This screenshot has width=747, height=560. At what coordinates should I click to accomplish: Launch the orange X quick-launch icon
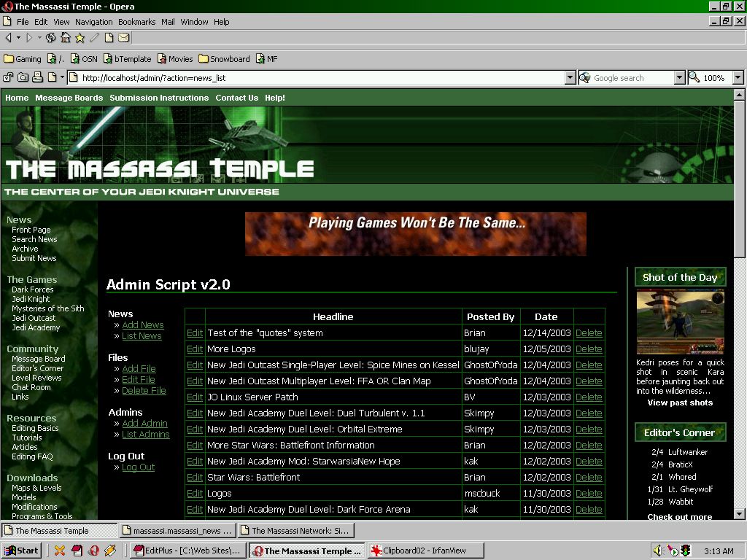coord(60,551)
